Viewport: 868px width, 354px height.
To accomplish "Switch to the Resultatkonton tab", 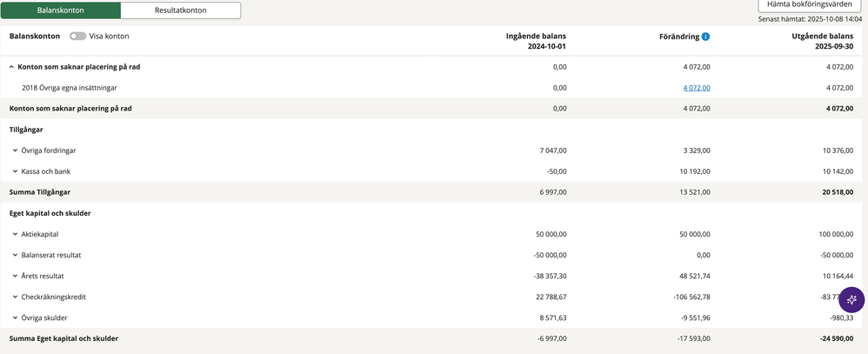I will click(181, 10).
